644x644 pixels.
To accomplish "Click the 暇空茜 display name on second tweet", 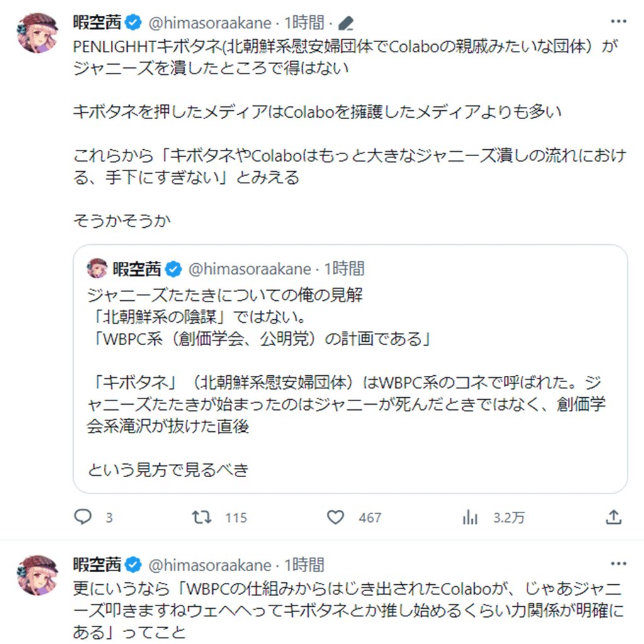I will (x=97, y=565).
